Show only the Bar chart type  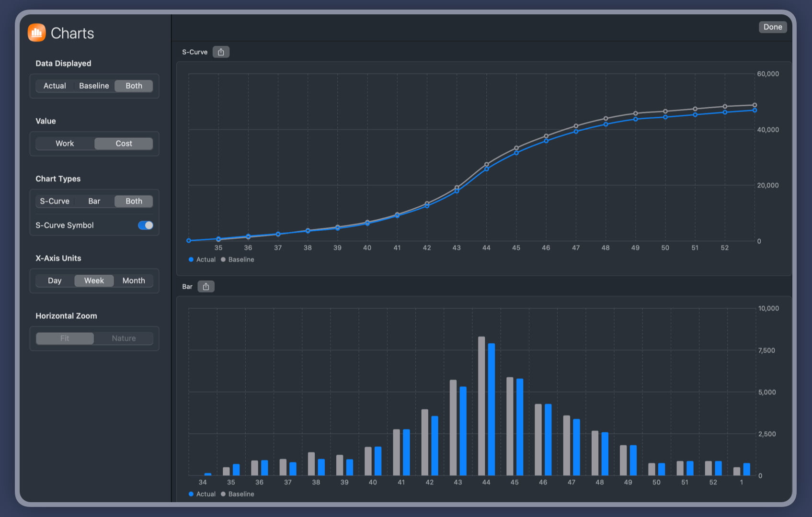[94, 202]
